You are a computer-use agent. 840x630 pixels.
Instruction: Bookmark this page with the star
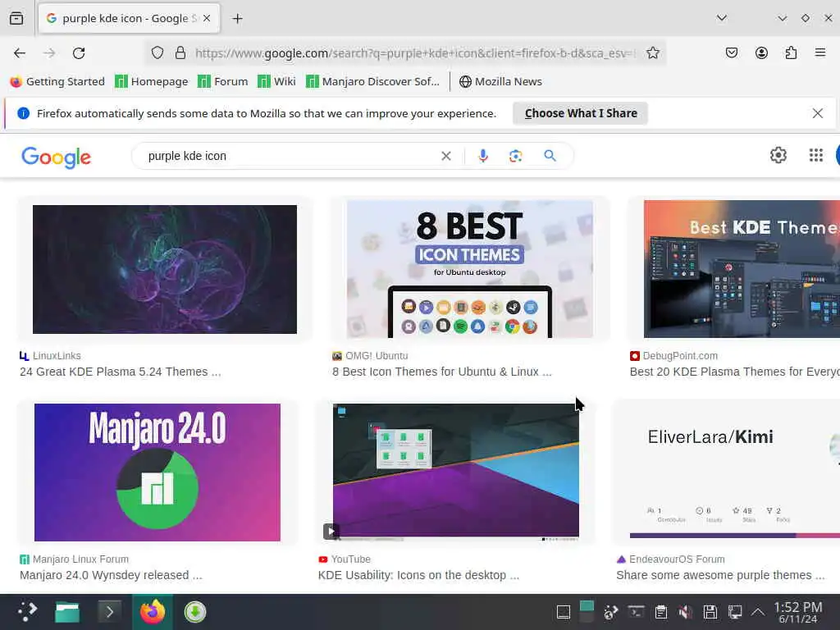652,53
